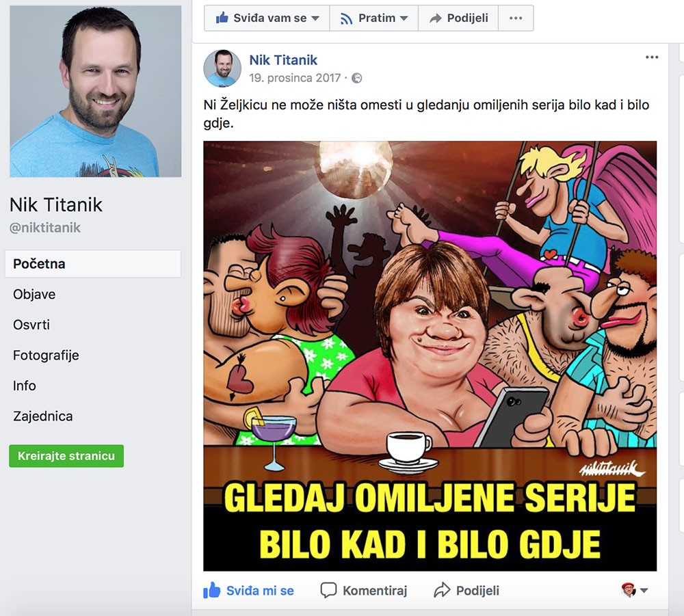This screenshot has height=616, width=684.
Task: Click the thumbs-up icon on Sviđa vam se
Action: [222, 18]
